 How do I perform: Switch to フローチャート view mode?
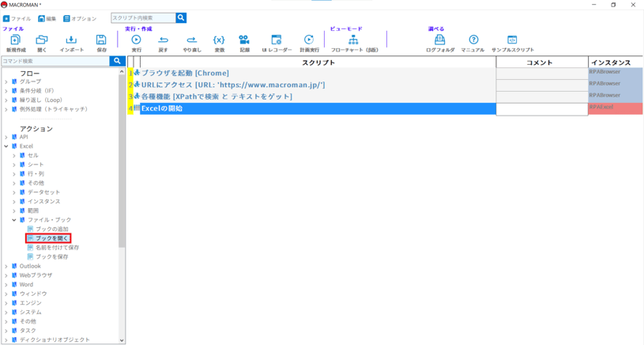tap(353, 41)
